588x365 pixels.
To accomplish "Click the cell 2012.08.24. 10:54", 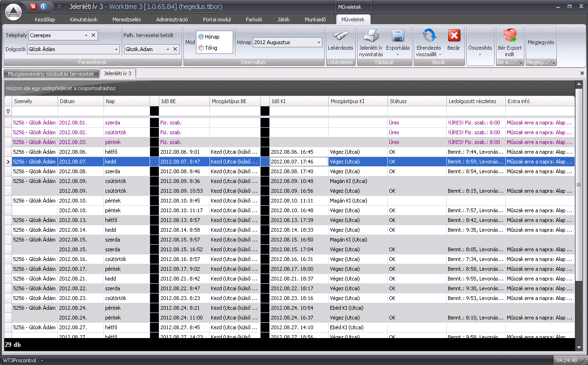I will [x=299, y=308].
